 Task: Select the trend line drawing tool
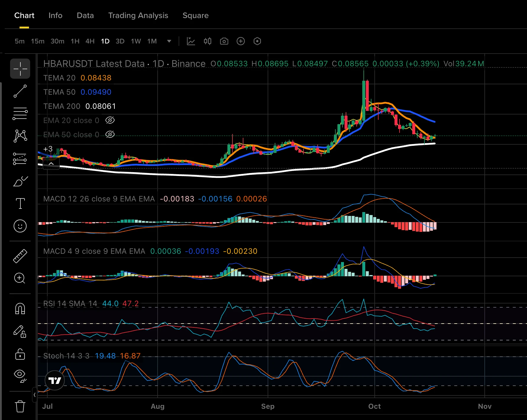point(20,91)
